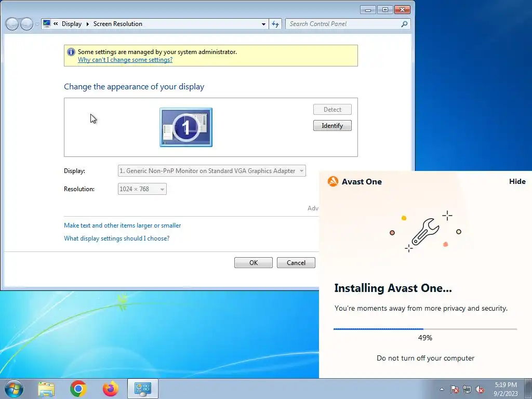Image resolution: width=532 pixels, height=399 pixels.
Task: Click 'You're moments away' subtitle text
Action: 421,309
